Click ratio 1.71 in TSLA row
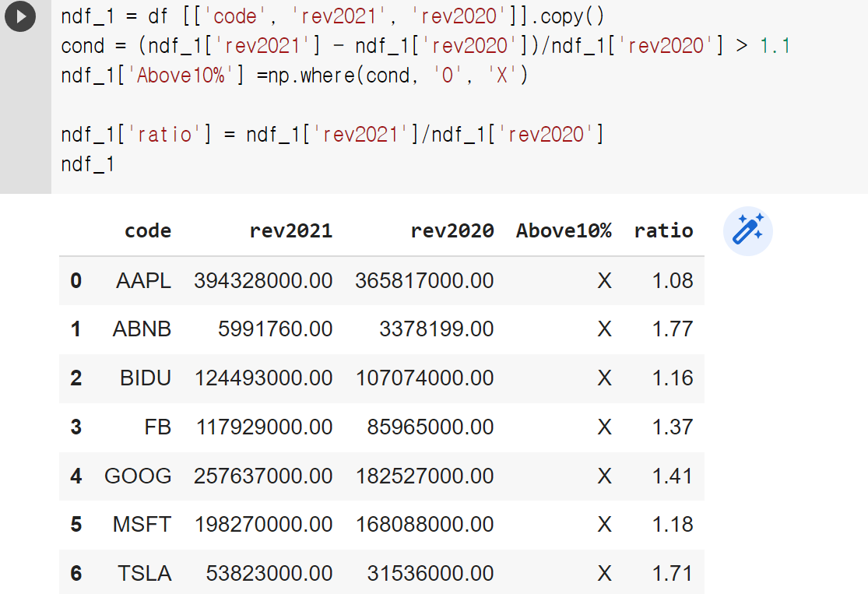The width and height of the screenshot is (868, 594). (673, 574)
